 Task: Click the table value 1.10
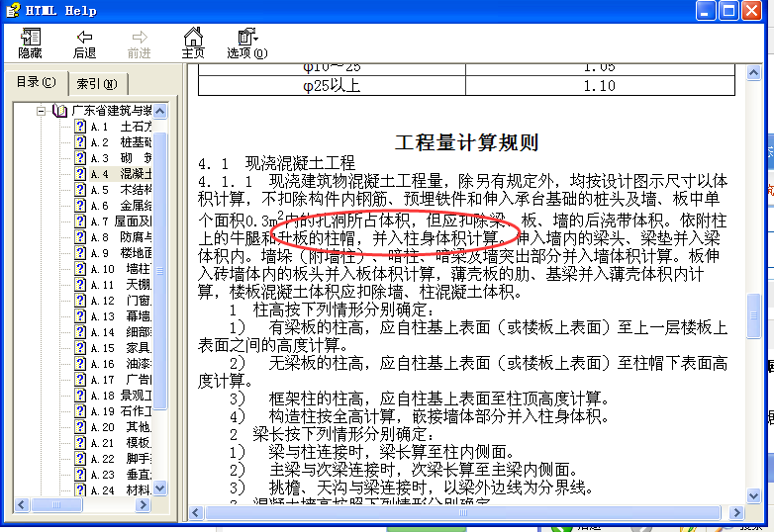pos(599,86)
